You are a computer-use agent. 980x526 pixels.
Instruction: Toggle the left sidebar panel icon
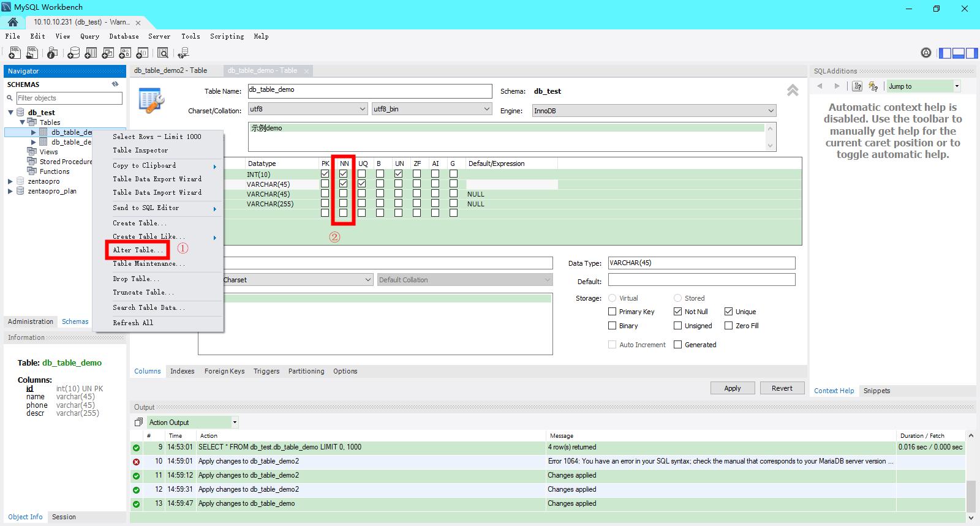coord(946,53)
